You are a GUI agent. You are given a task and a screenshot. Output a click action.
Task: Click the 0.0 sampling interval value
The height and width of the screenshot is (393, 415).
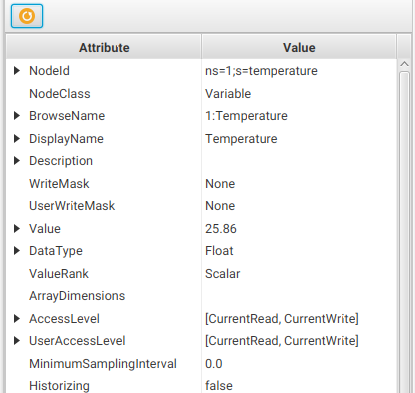click(x=214, y=364)
